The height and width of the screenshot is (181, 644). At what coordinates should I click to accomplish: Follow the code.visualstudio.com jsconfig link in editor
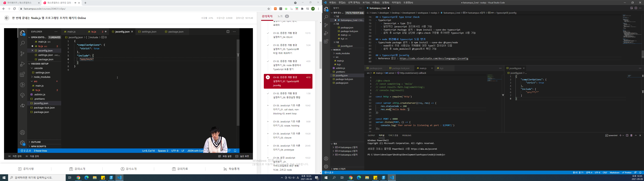434,59
